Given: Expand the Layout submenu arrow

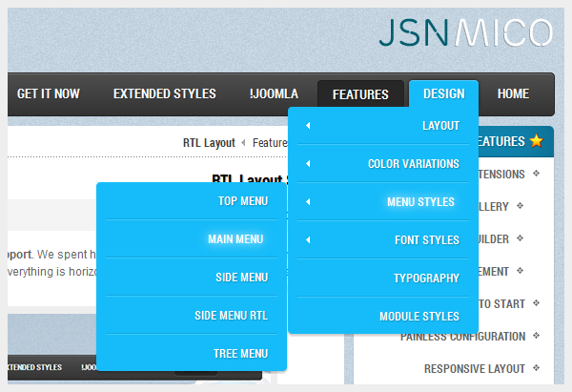Looking at the screenshot, I should 307,126.
